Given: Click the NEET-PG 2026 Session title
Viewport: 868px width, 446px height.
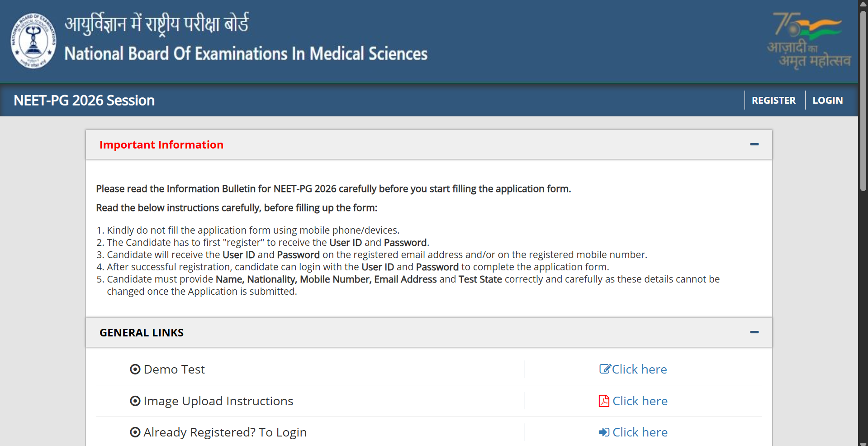Looking at the screenshot, I should tap(84, 100).
